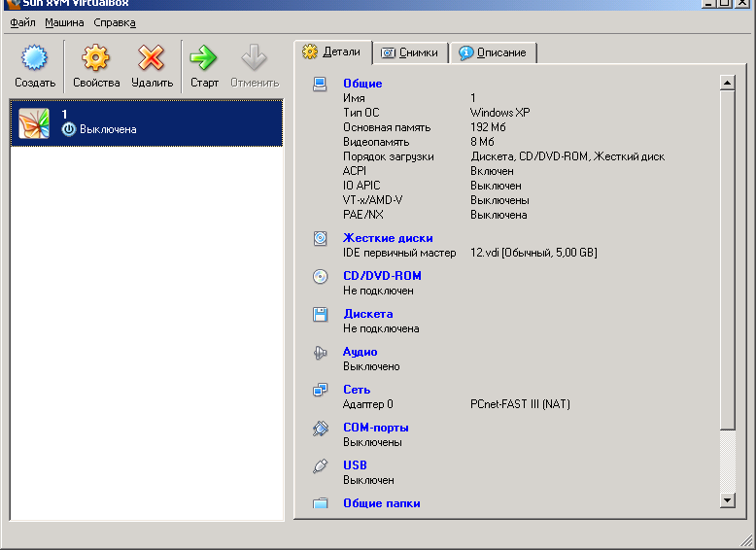Open machine settings via Свойства gear icon
Viewport: 756px width, 550px height.
[x=95, y=58]
